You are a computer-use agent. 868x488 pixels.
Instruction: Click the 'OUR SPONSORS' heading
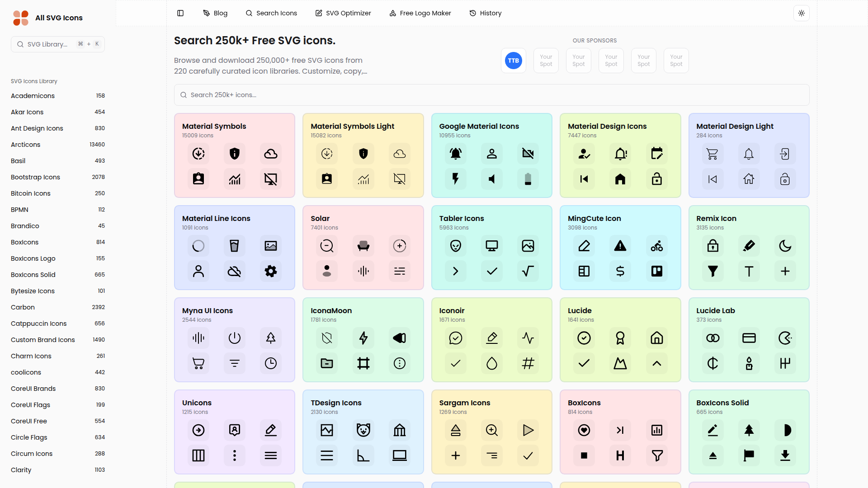594,41
